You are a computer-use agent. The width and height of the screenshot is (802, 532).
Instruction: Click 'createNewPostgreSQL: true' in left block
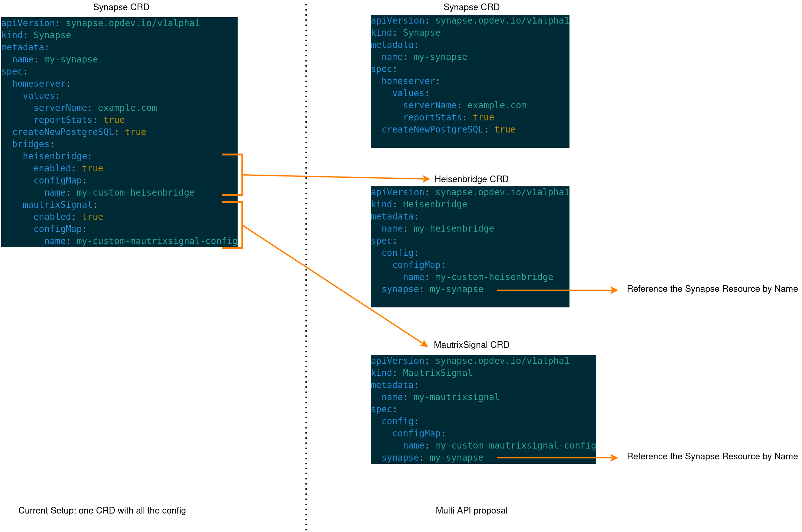tap(79, 132)
